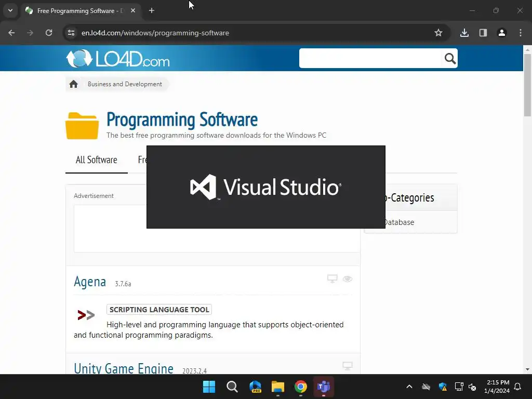The height and width of the screenshot is (399, 532).
Task: Go back with the browser back arrow
Action: (x=11, y=33)
